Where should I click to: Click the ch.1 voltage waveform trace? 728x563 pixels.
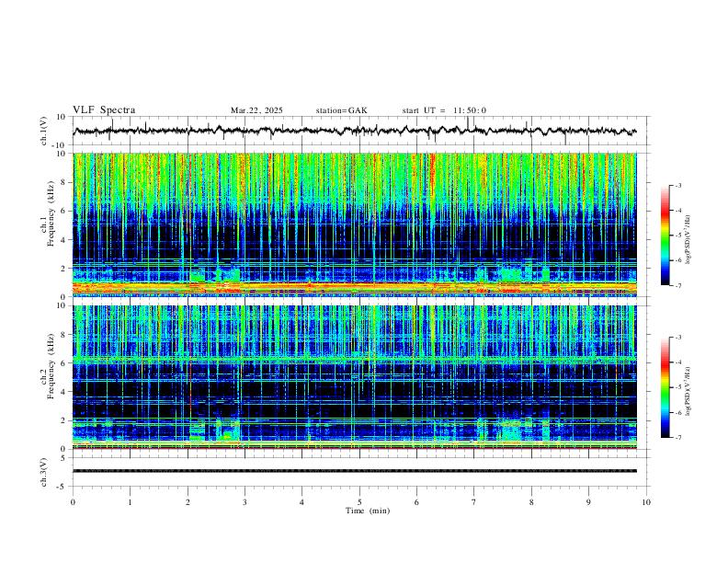(x=354, y=131)
